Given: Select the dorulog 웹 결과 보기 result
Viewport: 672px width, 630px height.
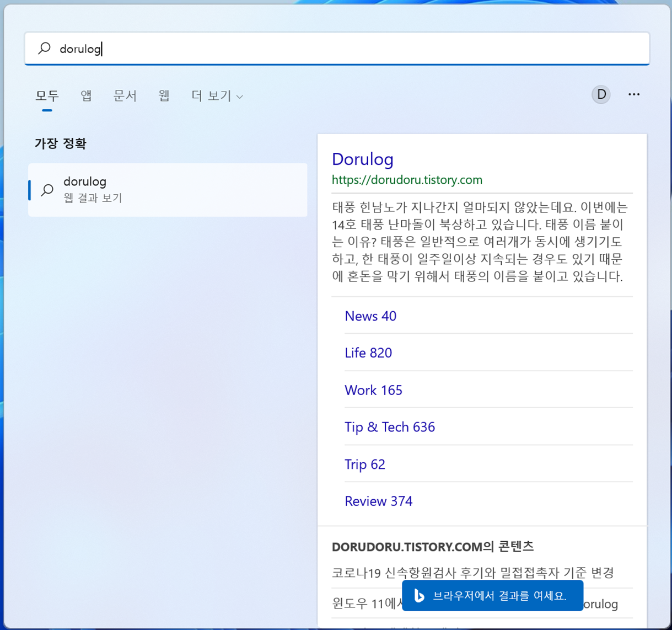Looking at the screenshot, I should (168, 190).
